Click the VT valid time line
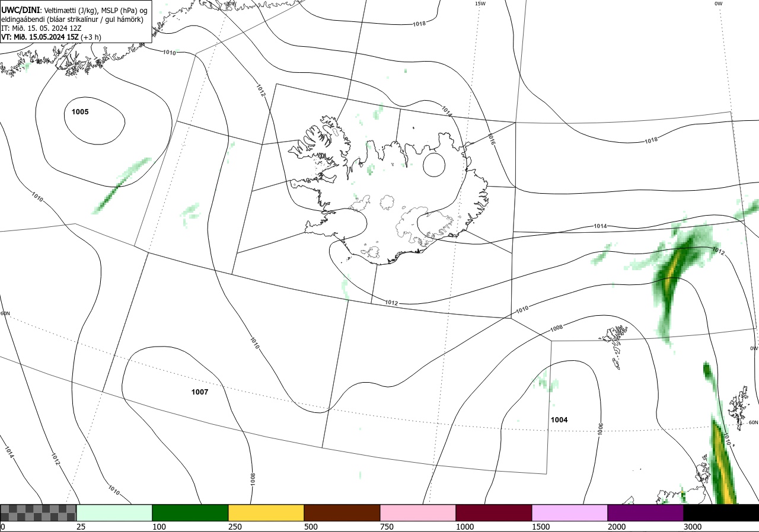759x532 pixels. [51, 37]
